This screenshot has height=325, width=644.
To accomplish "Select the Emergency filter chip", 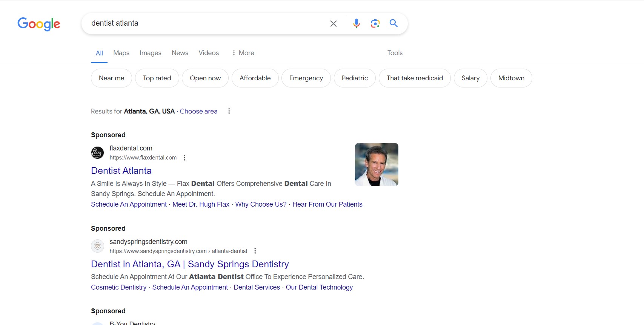I will 306,78.
